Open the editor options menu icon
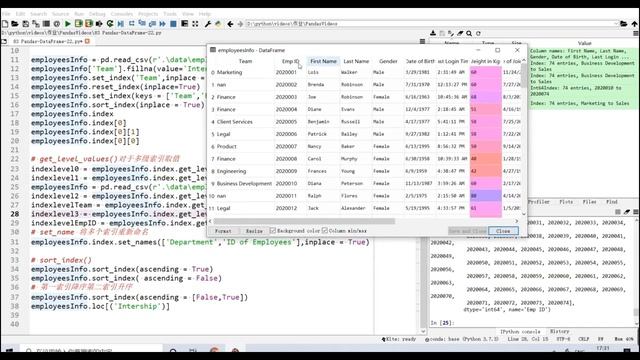This screenshot has height=360, width=640. click(422, 41)
